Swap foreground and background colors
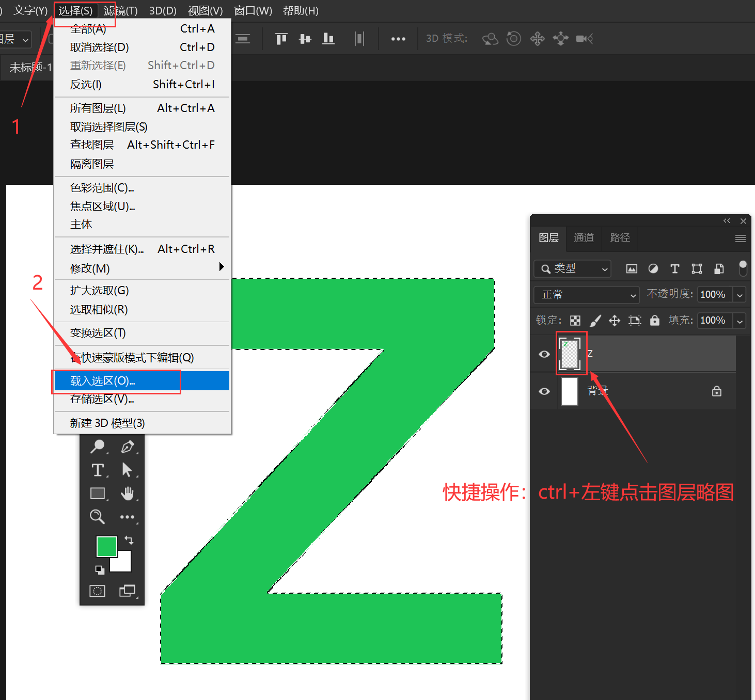The image size is (755, 700). pyautogui.click(x=129, y=540)
